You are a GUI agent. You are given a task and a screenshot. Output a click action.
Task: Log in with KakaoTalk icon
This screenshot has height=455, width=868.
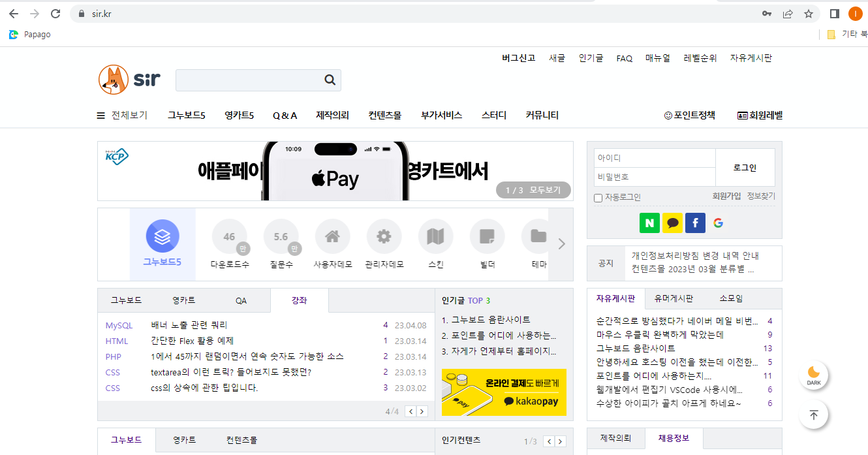coord(672,223)
